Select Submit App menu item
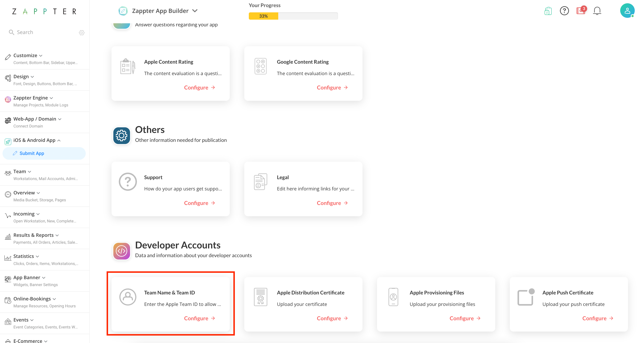This screenshot has width=644, height=343. pos(44,153)
